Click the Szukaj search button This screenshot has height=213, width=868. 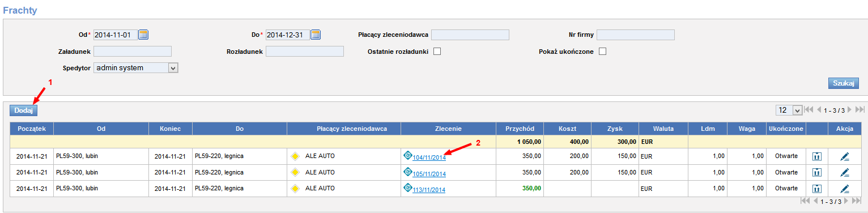(x=843, y=83)
